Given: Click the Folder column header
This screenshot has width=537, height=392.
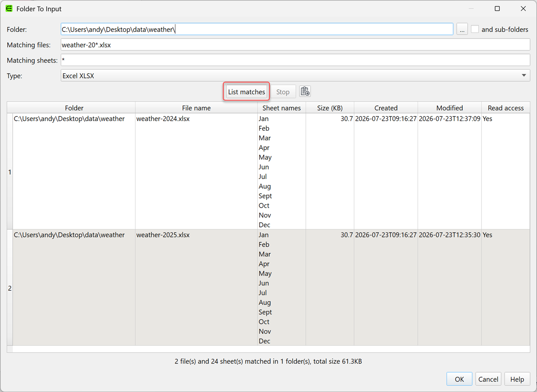Looking at the screenshot, I should [74, 108].
